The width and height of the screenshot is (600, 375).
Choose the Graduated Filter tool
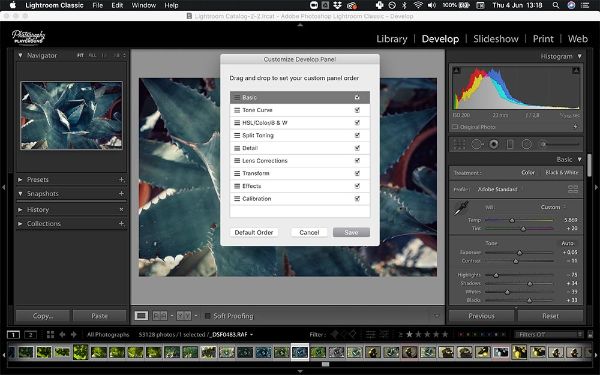(x=510, y=144)
